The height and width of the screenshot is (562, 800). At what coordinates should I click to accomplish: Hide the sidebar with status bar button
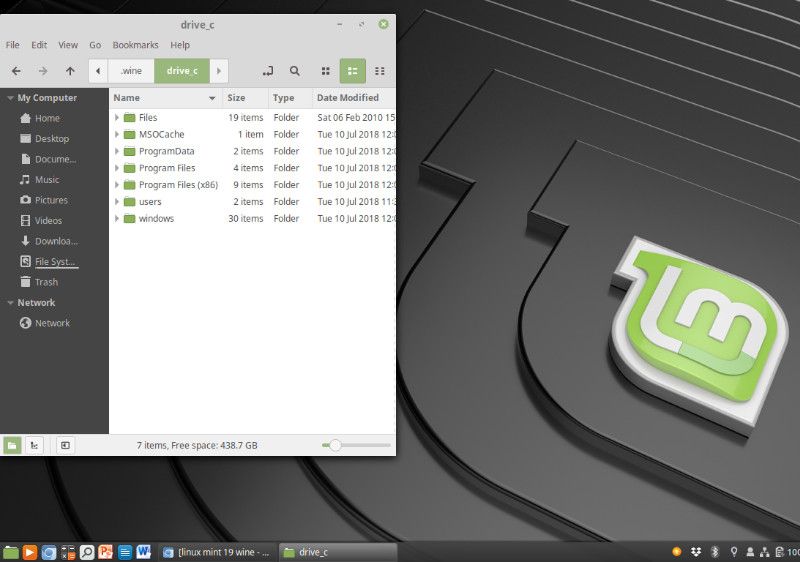click(x=65, y=445)
